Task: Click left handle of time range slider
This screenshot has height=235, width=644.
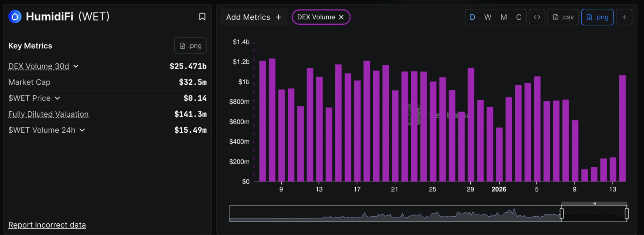Action: pyautogui.click(x=562, y=213)
